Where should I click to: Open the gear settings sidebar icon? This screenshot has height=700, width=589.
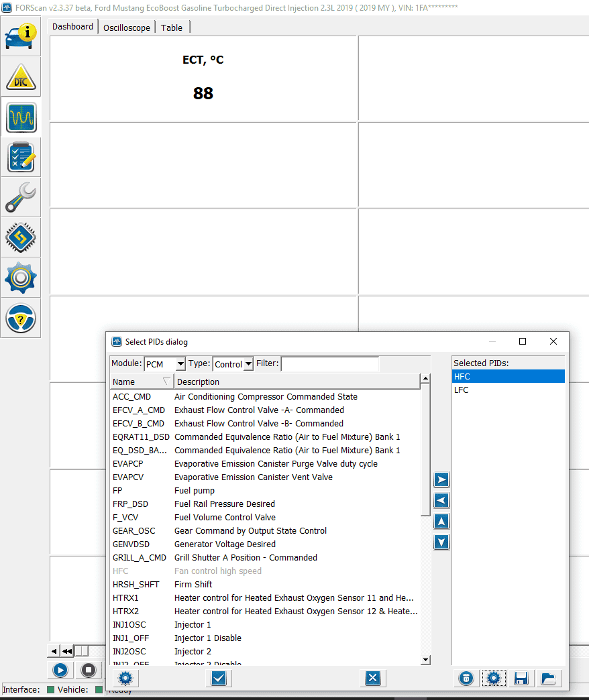[x=21, y=278]
